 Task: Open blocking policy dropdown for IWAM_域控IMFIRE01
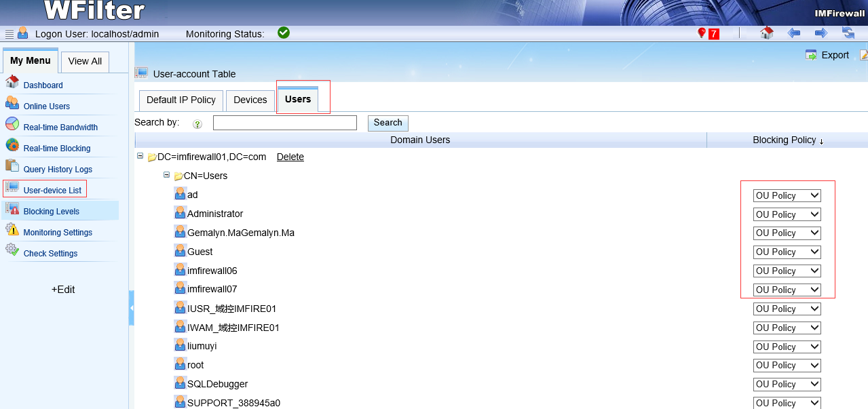coord(787,328)
